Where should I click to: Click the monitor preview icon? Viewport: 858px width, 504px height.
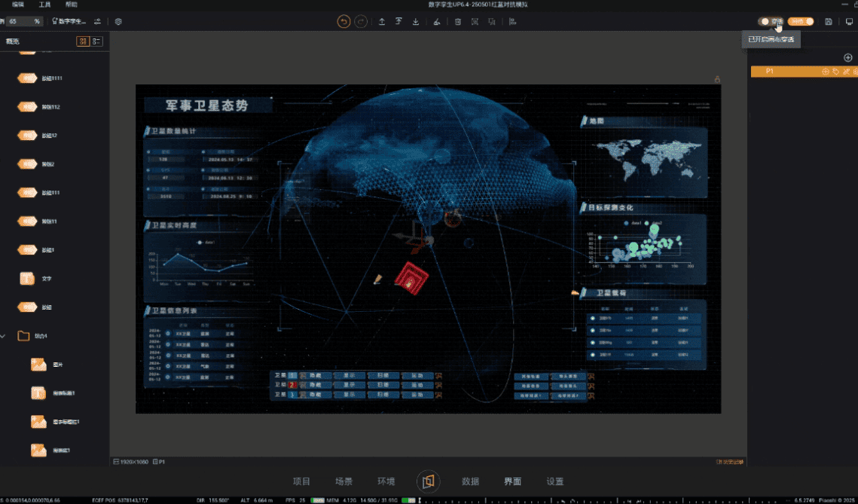click(850, 22)
